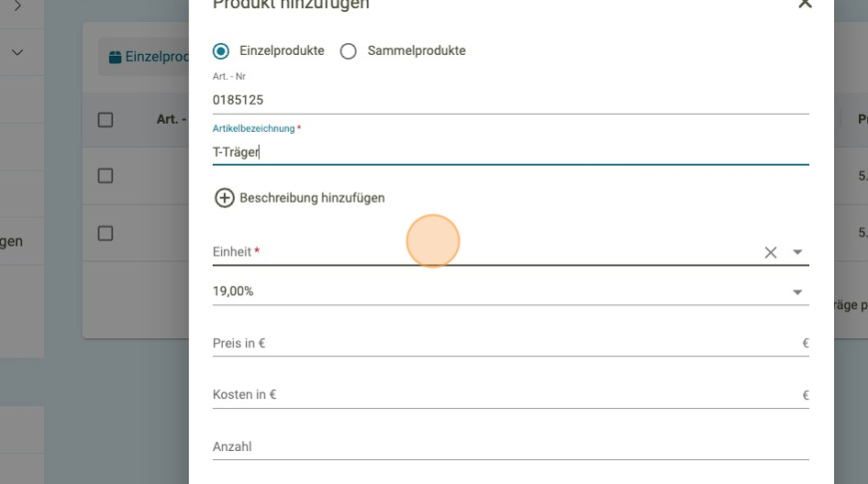The image size is (868, 484).
Task: Open the 19,00% tax rate dropdown
Action: point(797,292)
